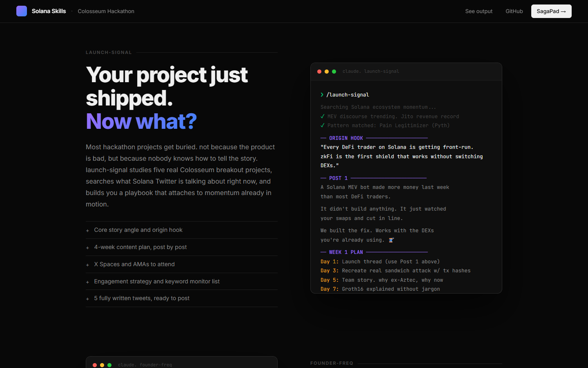
Task: Click the green prompt chevron before /launch-signal
Action: (x=322, y=95)
